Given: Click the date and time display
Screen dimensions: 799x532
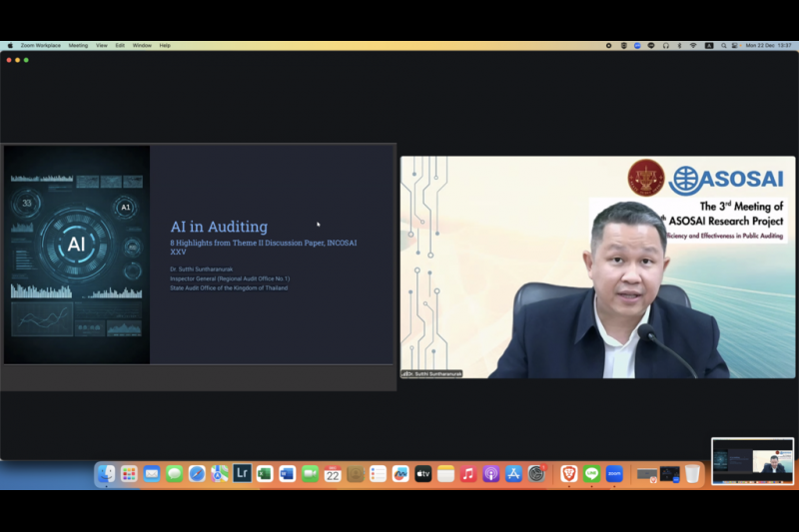Looking at the screenshot, I should point(768,46).
